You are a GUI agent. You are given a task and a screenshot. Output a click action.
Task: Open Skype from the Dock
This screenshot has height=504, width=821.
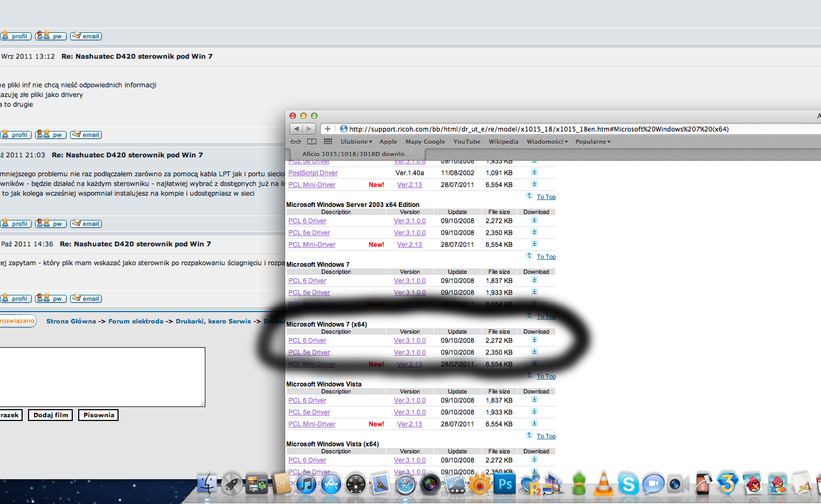629,484
